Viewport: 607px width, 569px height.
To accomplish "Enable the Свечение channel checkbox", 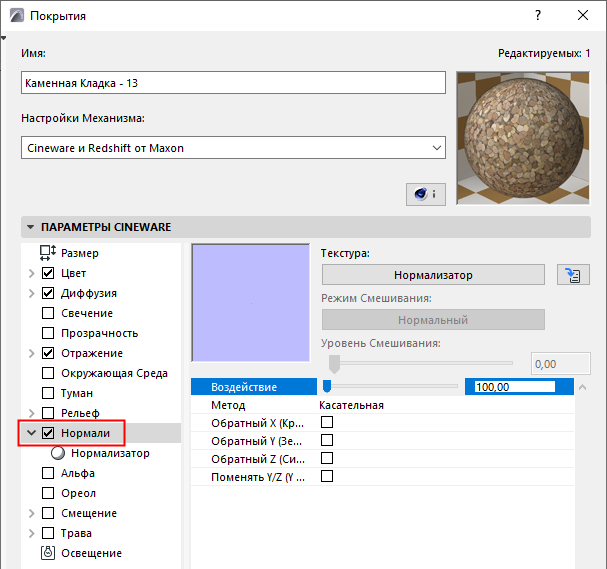I will pos(48,313).
